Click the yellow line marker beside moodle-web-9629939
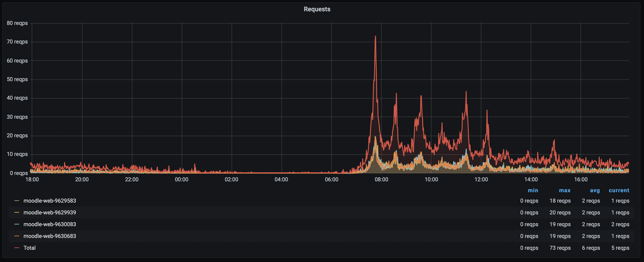 17,213
